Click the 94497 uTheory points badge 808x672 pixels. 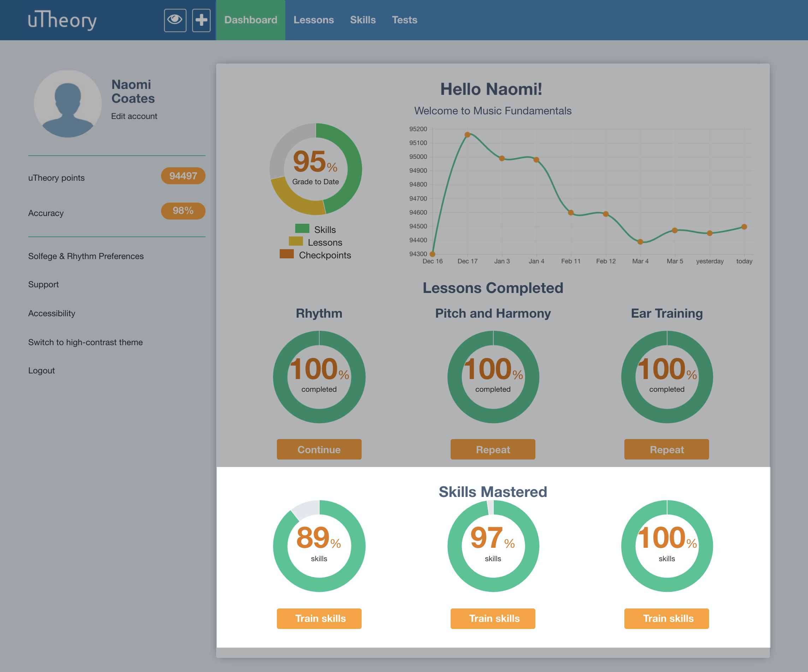(183, 176)
